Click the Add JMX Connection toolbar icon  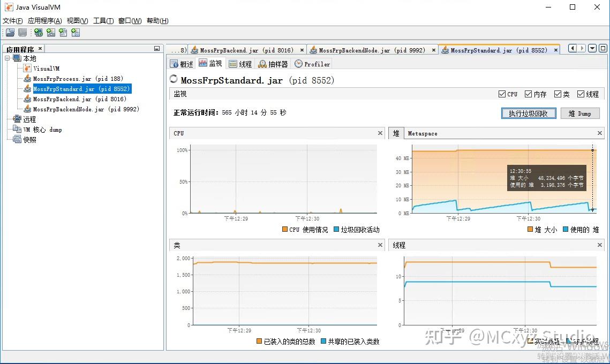50,32
